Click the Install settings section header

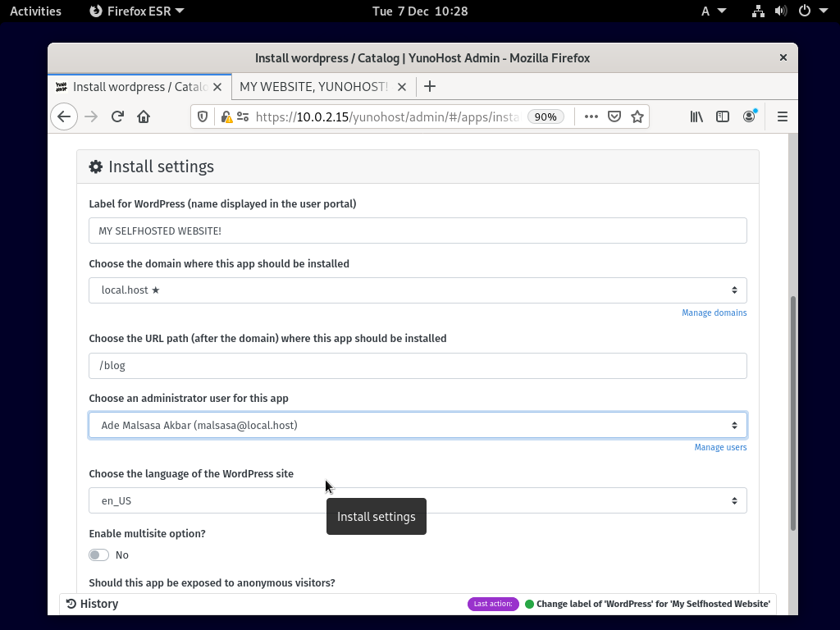[x=418, y=167]
